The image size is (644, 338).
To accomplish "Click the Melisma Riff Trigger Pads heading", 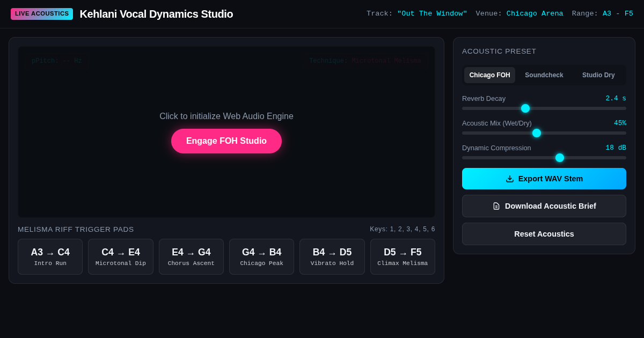I will click(x=76, y=230).
